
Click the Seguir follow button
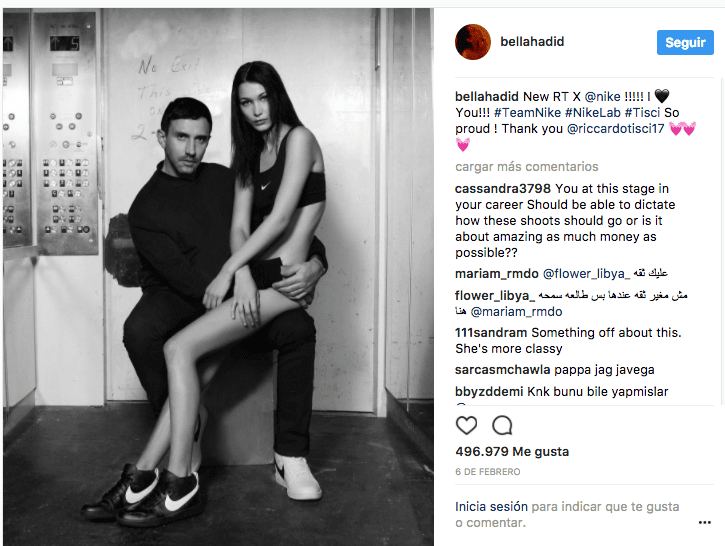point(685,43)
